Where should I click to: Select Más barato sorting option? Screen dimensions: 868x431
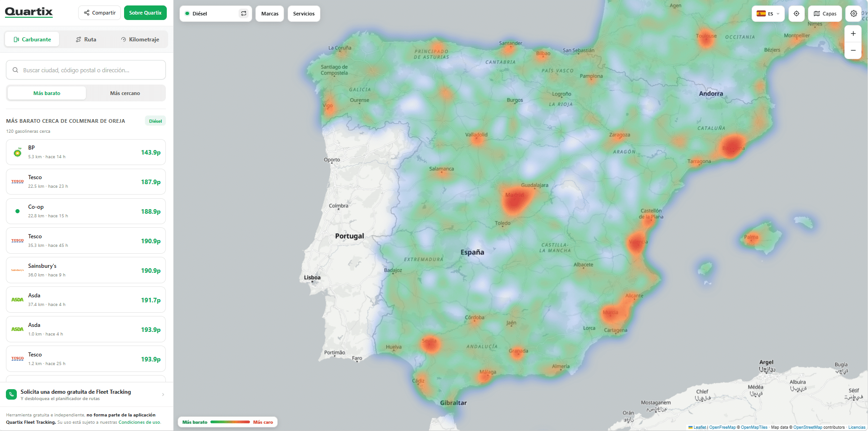click(47, 93)
